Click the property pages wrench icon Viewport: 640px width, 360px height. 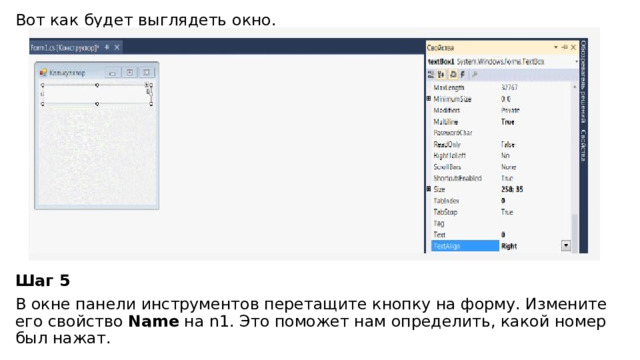474,74
